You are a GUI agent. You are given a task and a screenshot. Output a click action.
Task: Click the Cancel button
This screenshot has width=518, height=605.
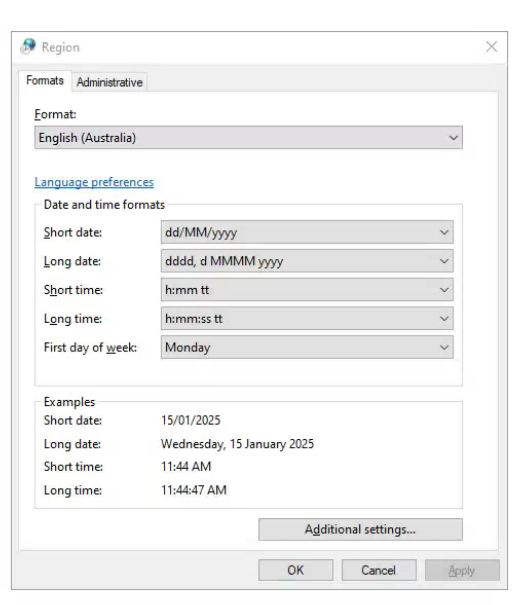(x=379, y=570)
